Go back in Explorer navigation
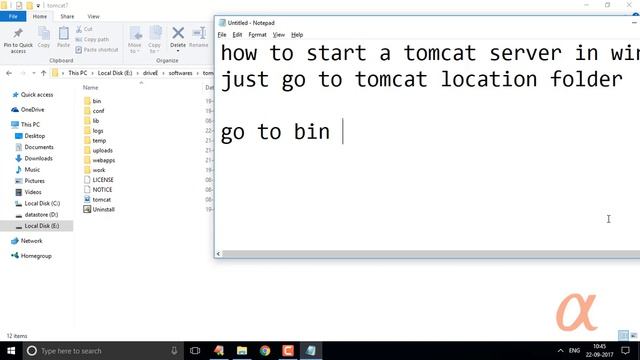Screen dimensions: 640x360 (9, 73)
